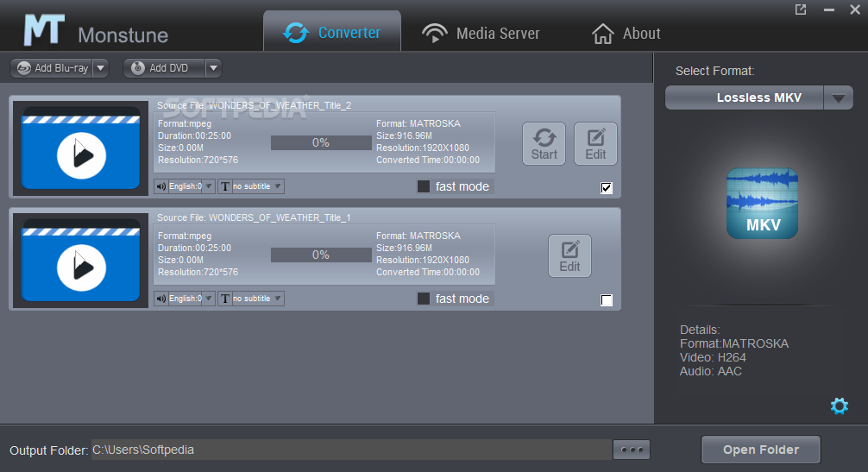The image size is (868, 472).
Task: Browse output folder with ellipsis button
Action: tap(632, 450)
